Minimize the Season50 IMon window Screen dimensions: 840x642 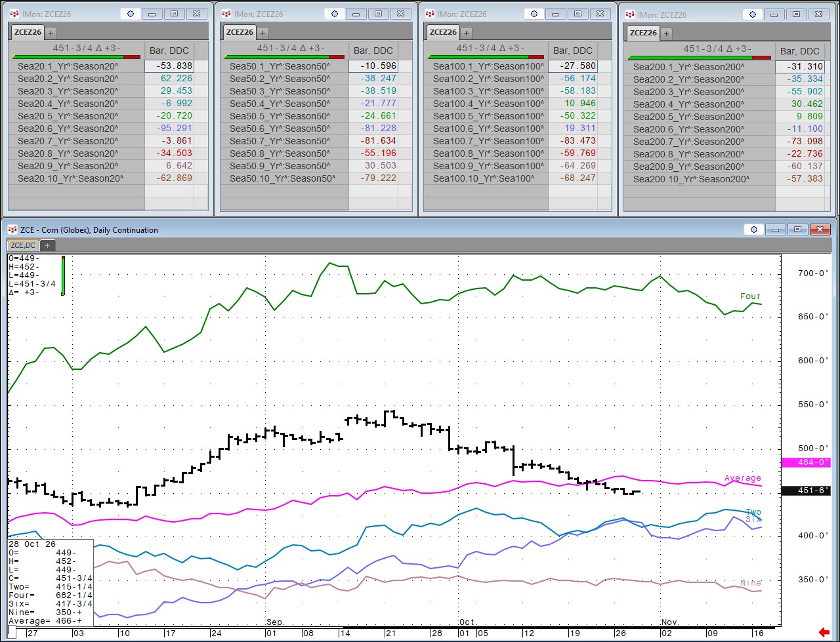[356, 14]
